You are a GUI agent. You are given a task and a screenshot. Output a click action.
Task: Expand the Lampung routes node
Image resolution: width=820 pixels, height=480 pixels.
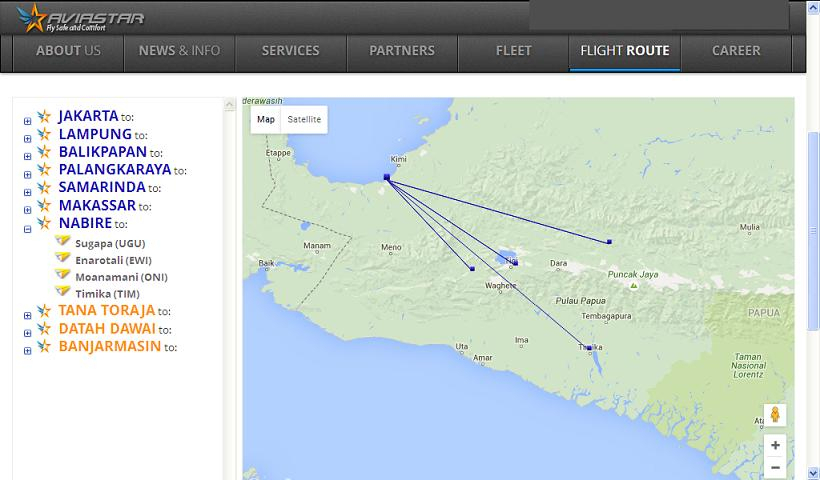click(28, 139)
